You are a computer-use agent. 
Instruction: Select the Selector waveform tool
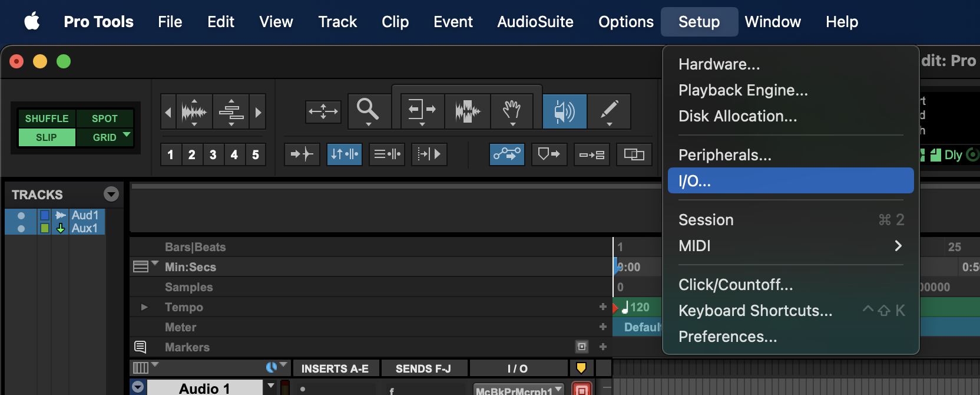coord(468,111)
